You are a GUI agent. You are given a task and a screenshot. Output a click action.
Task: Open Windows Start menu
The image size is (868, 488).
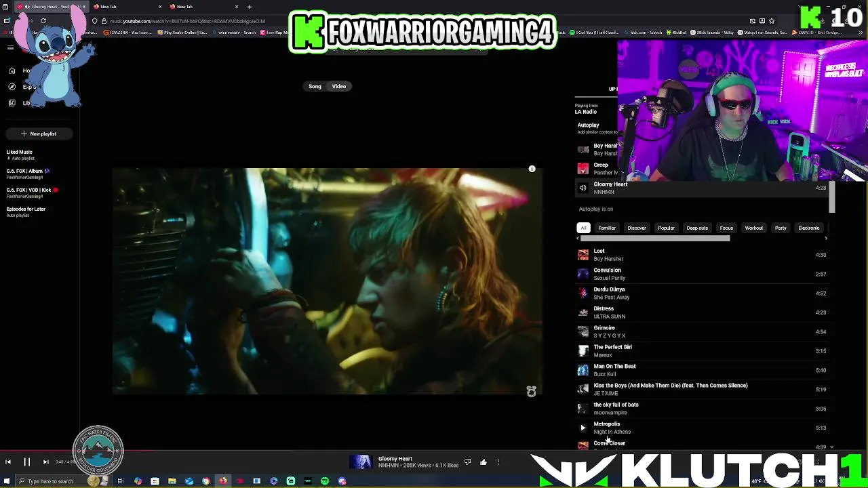pos(7,481)
